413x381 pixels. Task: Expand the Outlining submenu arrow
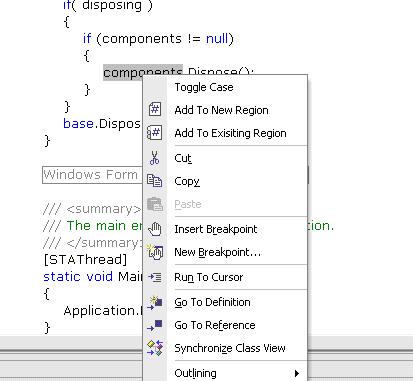click(297, 373)
